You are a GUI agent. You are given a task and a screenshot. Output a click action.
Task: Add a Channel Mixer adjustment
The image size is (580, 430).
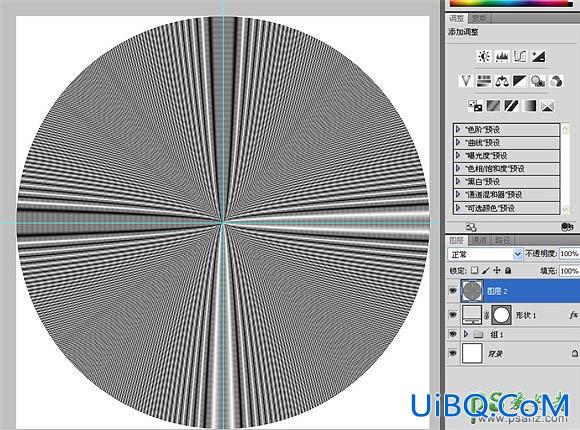[556, 81]
